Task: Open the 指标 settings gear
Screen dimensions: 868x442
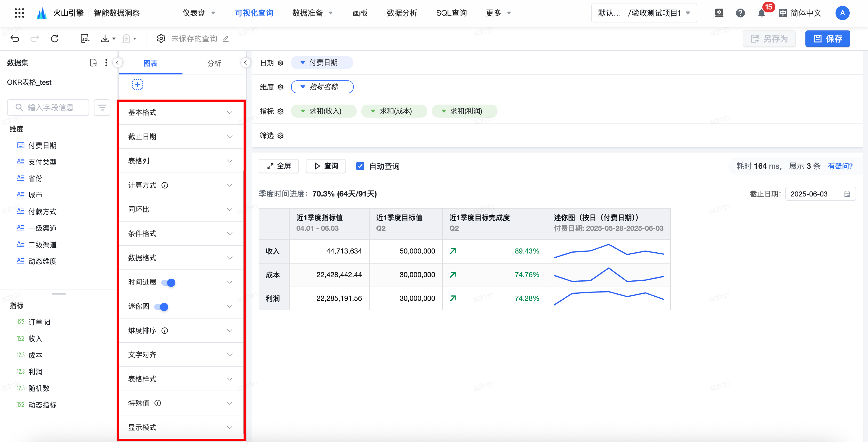Action: pyautogui.click(x=280, y=111)
